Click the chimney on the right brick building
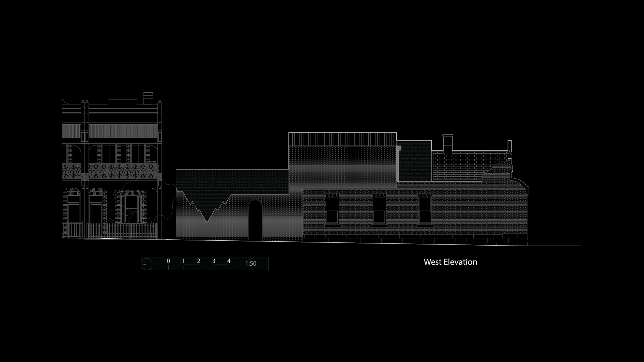 pyautogui.click(x=448, y=143)
